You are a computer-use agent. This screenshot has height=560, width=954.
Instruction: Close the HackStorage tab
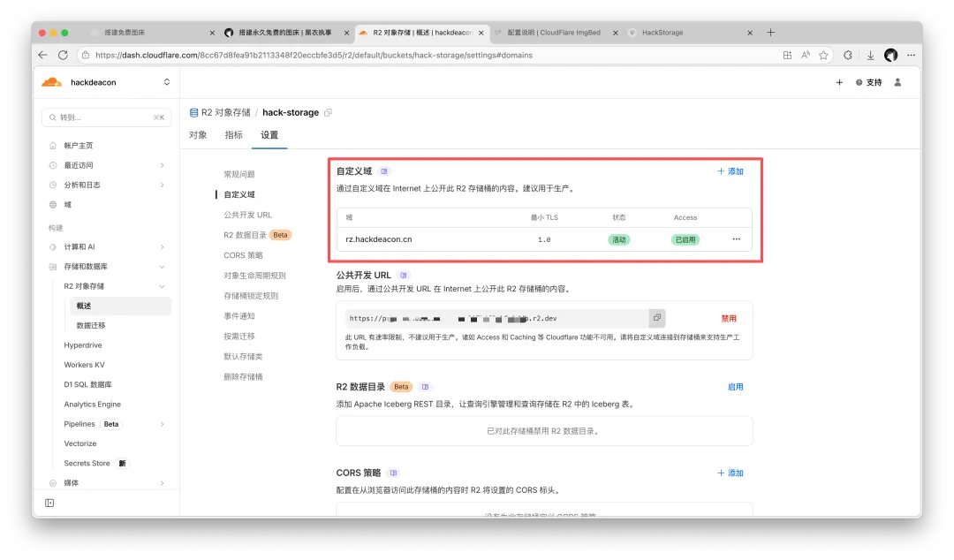[x=750, y=33]
